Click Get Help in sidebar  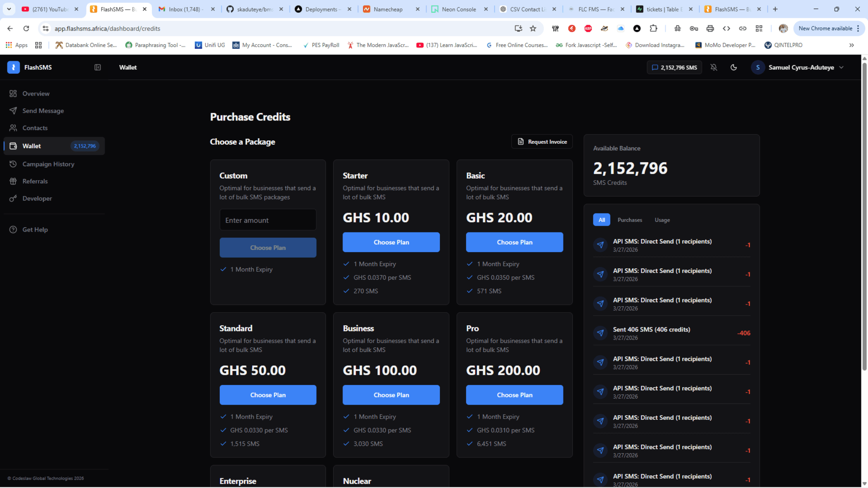coord(35,230)
